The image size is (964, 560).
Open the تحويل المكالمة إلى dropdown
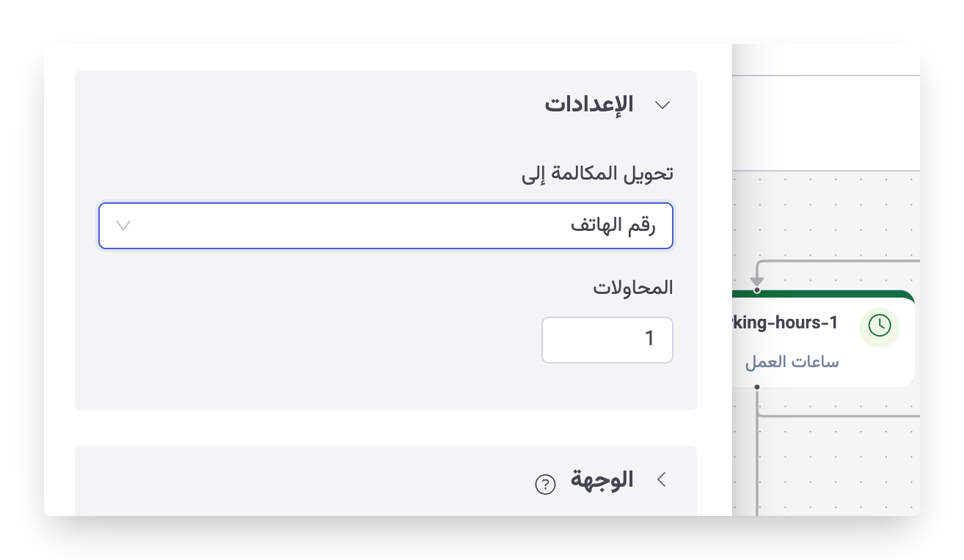click(386, 226)
